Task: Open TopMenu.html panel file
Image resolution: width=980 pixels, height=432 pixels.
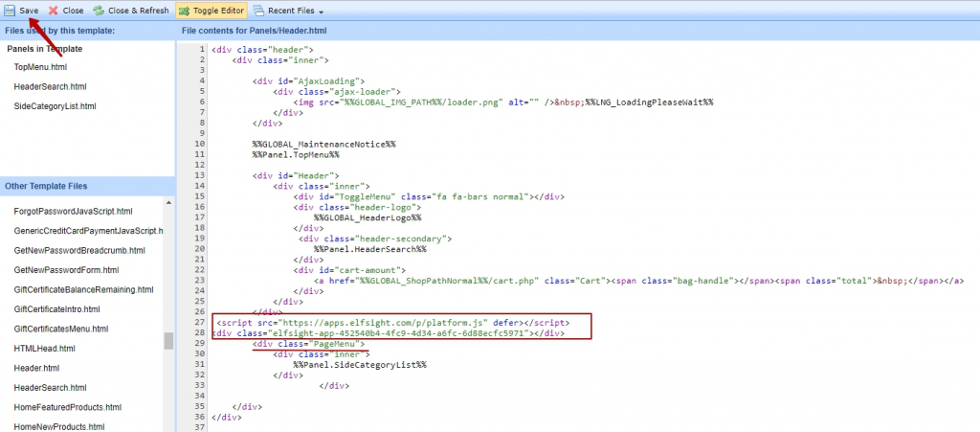Action: pyautogui.click(x=40, y=67)
